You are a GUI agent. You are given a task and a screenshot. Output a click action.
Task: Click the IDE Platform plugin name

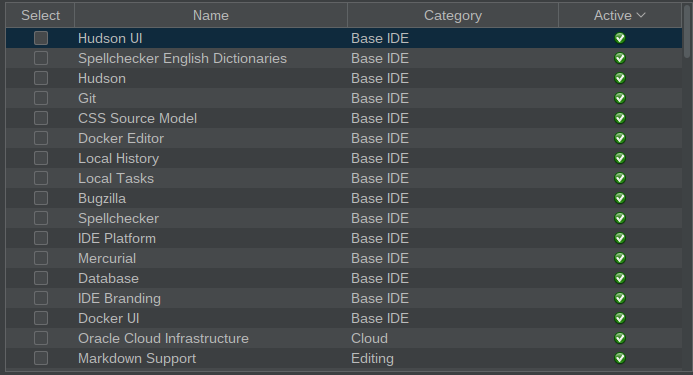tap(117, 238)
